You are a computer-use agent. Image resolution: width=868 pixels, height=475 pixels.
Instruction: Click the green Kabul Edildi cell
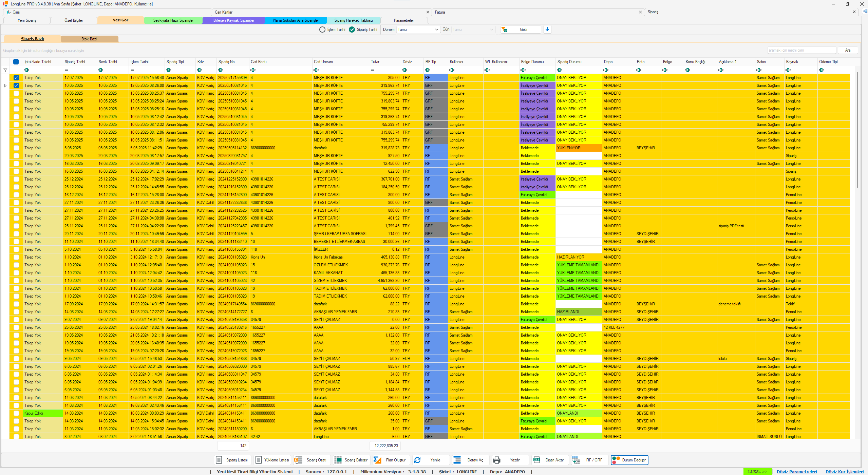click(43, 413)
